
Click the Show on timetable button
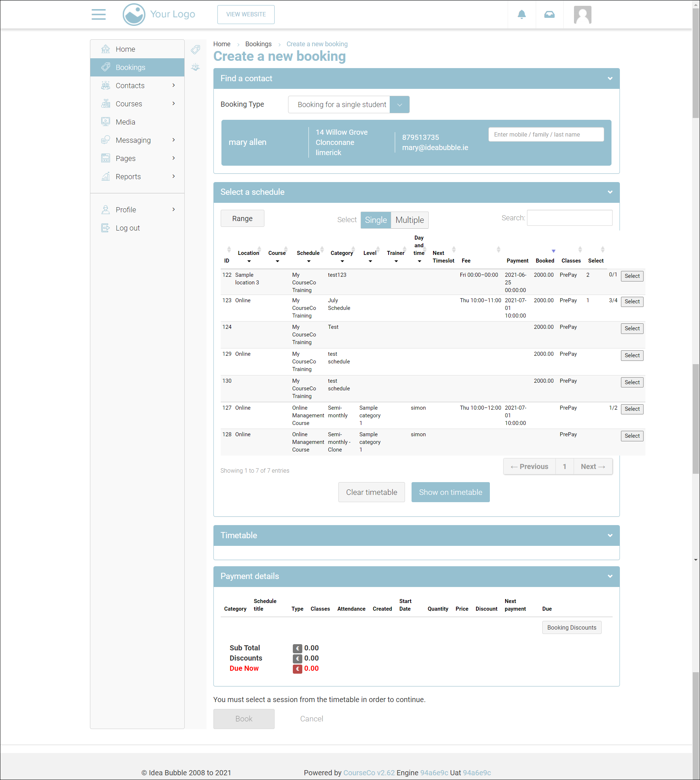click(x=450, y=492)
